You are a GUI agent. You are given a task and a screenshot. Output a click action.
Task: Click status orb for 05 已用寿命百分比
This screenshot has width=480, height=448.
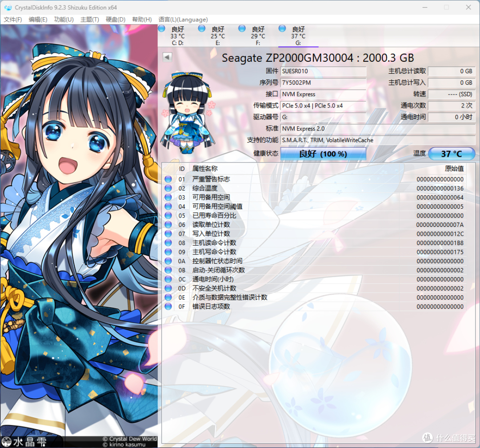tap(168, 215)
